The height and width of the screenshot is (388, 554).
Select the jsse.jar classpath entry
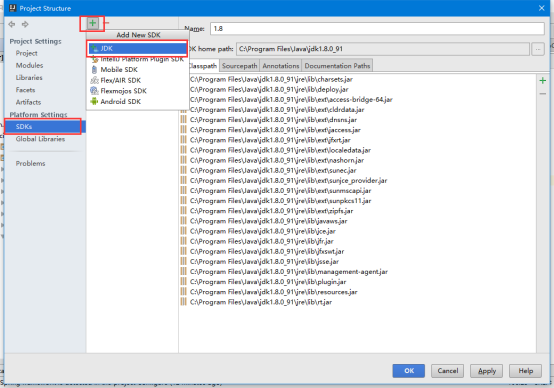coord(264,261)
